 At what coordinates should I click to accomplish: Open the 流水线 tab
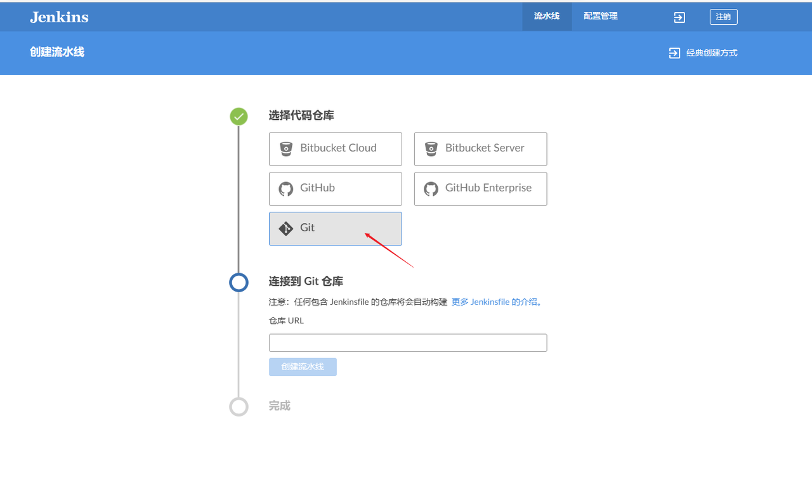(546, 16)
